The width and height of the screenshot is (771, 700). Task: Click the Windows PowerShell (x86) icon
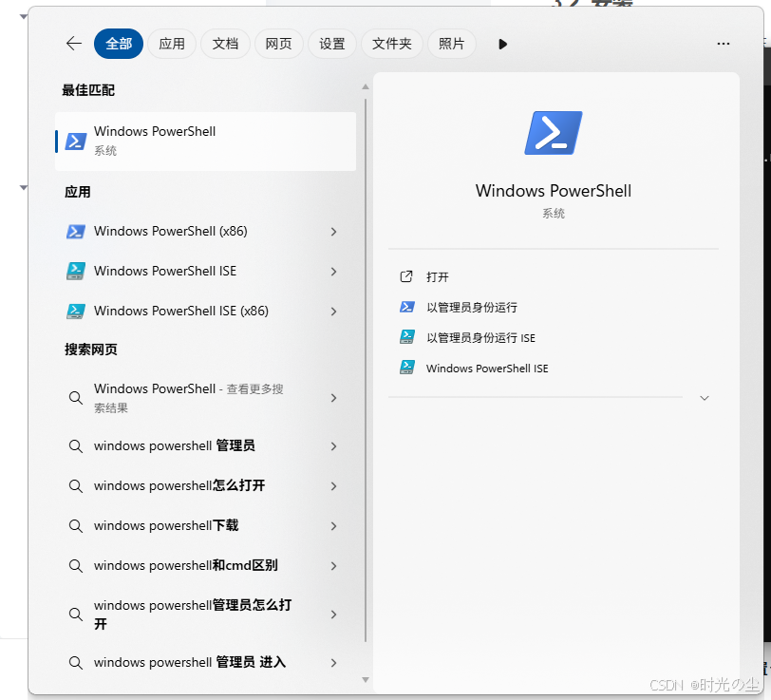[76, 231]
